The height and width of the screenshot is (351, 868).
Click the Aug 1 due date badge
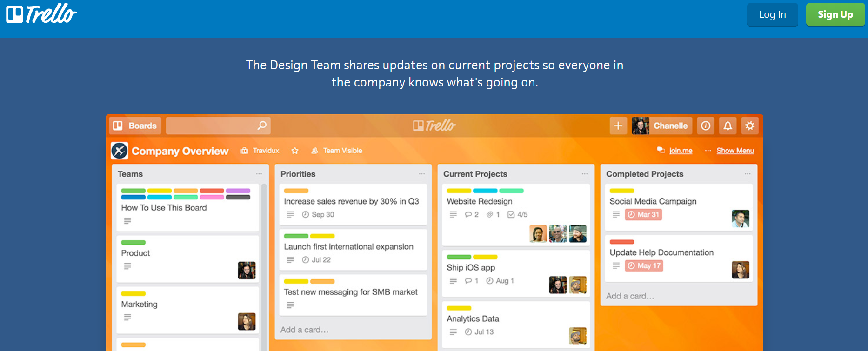500,281
